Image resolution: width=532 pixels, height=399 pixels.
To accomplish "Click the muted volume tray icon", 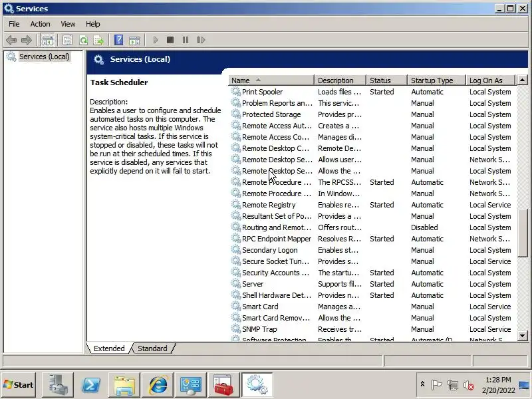I will (x=469, y=385).
